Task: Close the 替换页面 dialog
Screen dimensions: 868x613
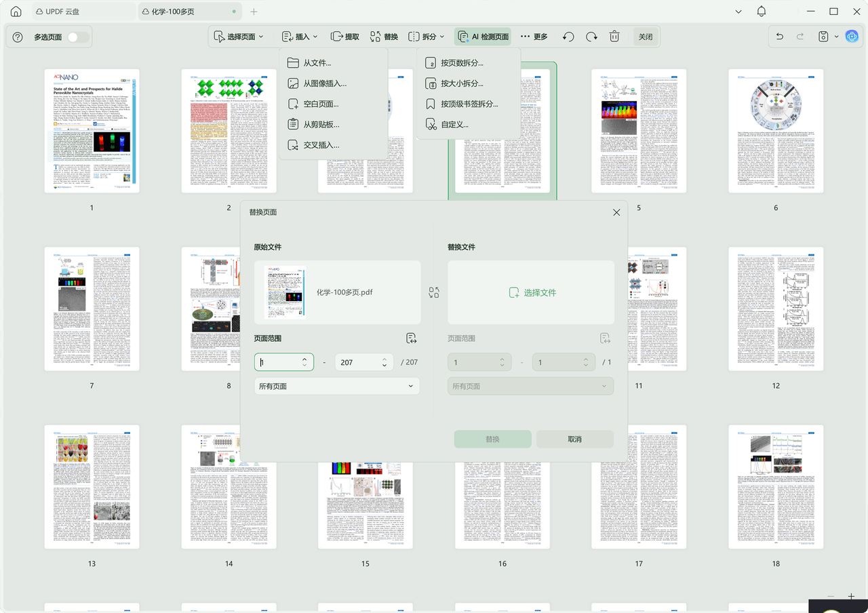Action: click(x=616, y=212)
